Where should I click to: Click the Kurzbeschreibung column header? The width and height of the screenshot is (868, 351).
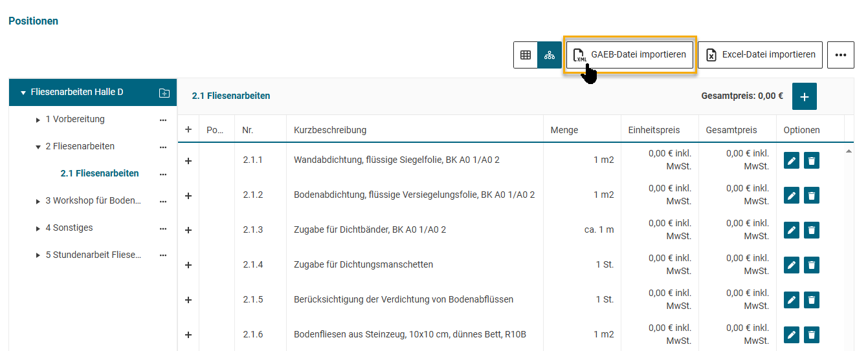pos(330,130)
